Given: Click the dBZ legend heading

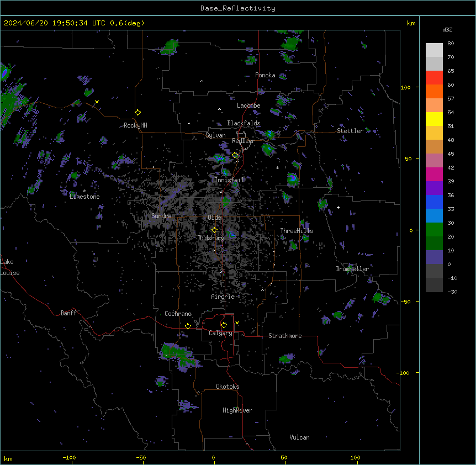Looking at the screenshot, I should coord(447,29).
